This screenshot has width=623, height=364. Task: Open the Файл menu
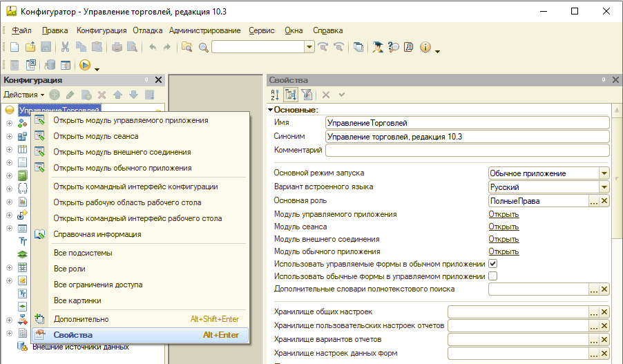click(x=21, y=30)
